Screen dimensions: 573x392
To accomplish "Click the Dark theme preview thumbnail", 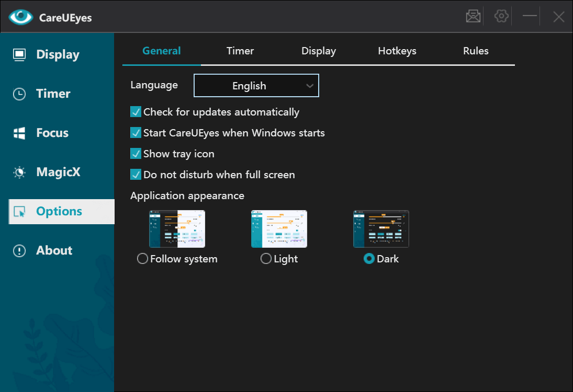I will tap(381, 229).
